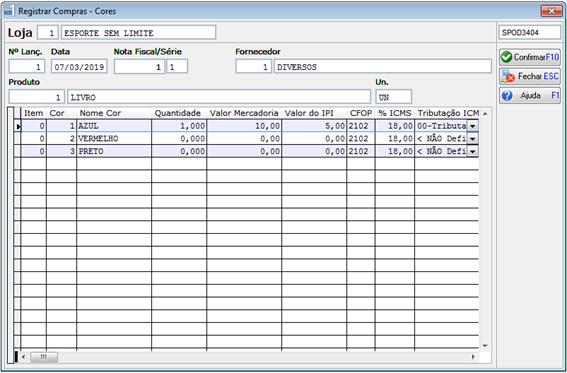This screenshot has width=567, height=373.
Task: Click the window title bar application icon
Action: (9, 11)
